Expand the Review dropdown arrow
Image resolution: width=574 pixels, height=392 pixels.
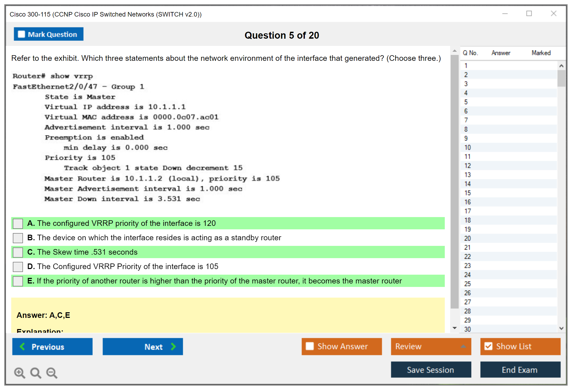tap(463, 346)
